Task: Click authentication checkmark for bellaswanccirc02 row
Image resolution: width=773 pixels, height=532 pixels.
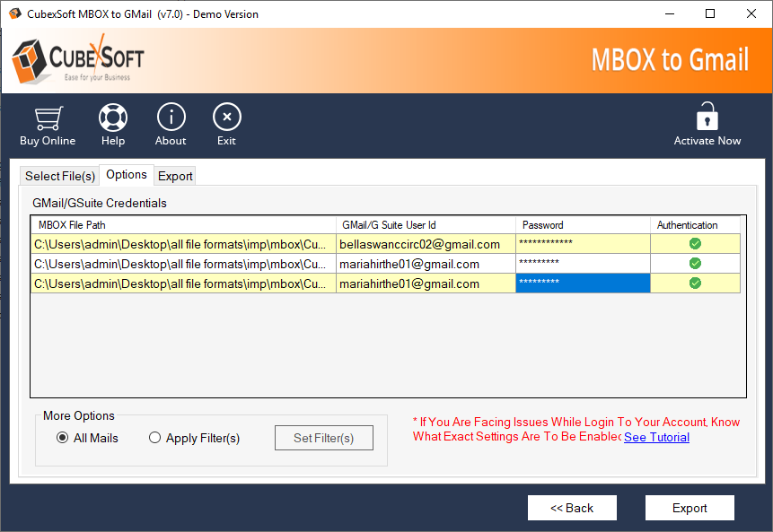Action: 696,244
